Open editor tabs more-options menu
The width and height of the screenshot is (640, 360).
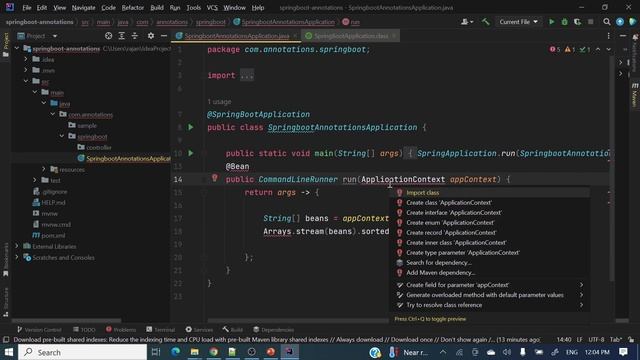[608, 36]
